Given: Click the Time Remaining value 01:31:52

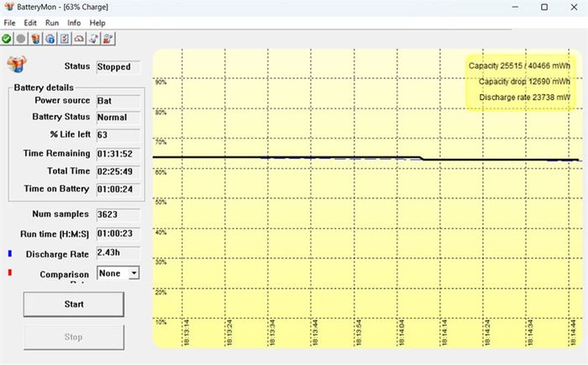Looking at the screenshot, I should click(115, 154).
